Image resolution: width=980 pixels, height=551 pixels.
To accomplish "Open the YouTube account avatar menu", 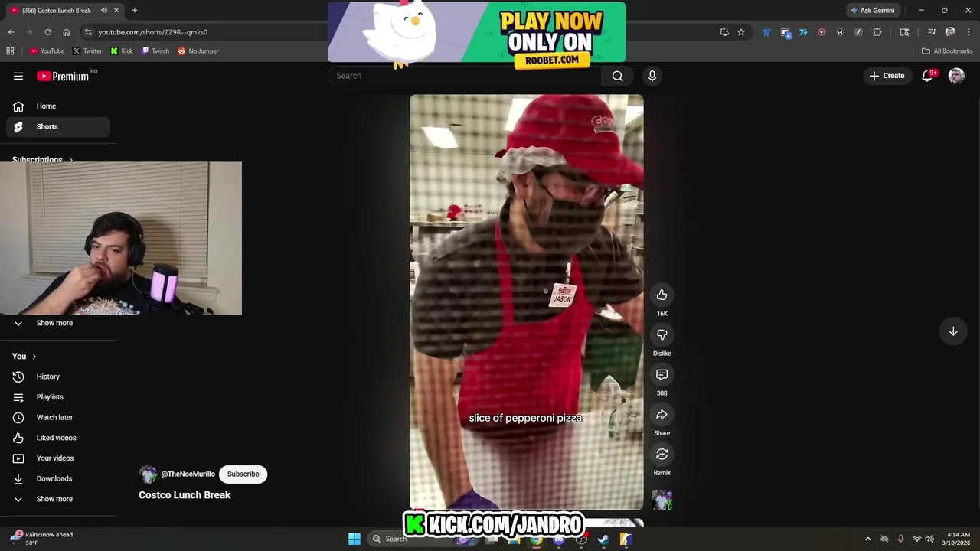I will pyautogui.click(x=956, y=76).
